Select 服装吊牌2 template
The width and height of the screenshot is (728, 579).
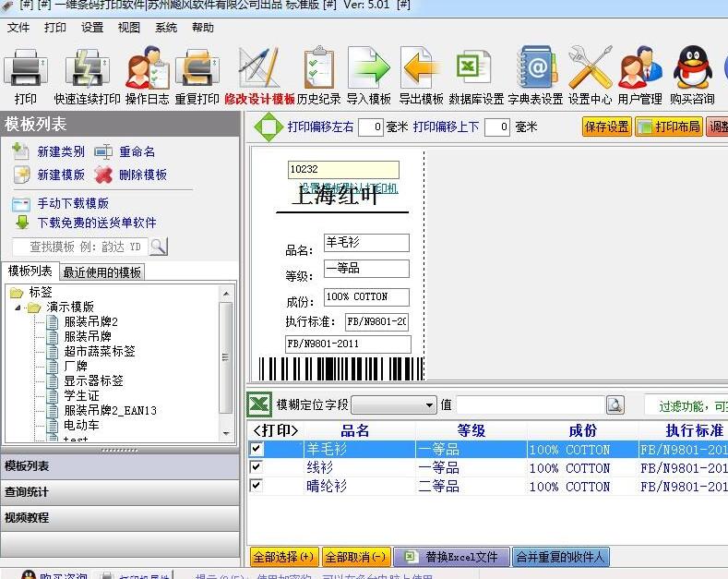(x=91, y=321)
